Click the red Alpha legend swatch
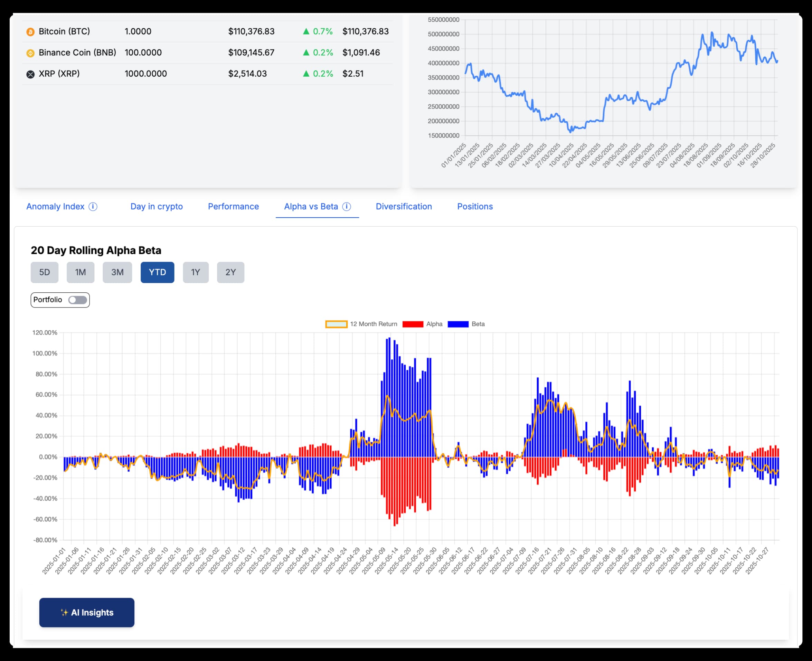Screen dimensions: 812x661 [413, 324]
